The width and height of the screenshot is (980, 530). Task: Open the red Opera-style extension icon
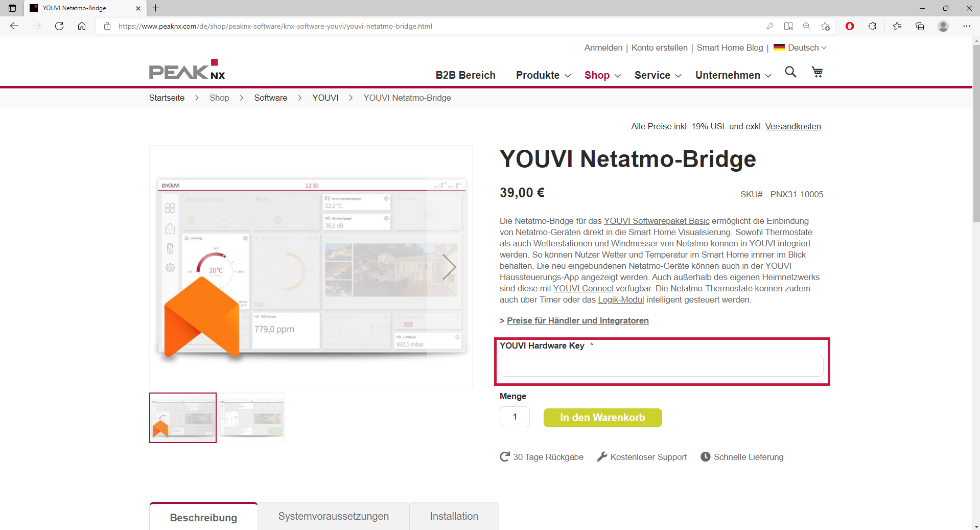pos(850,26)
